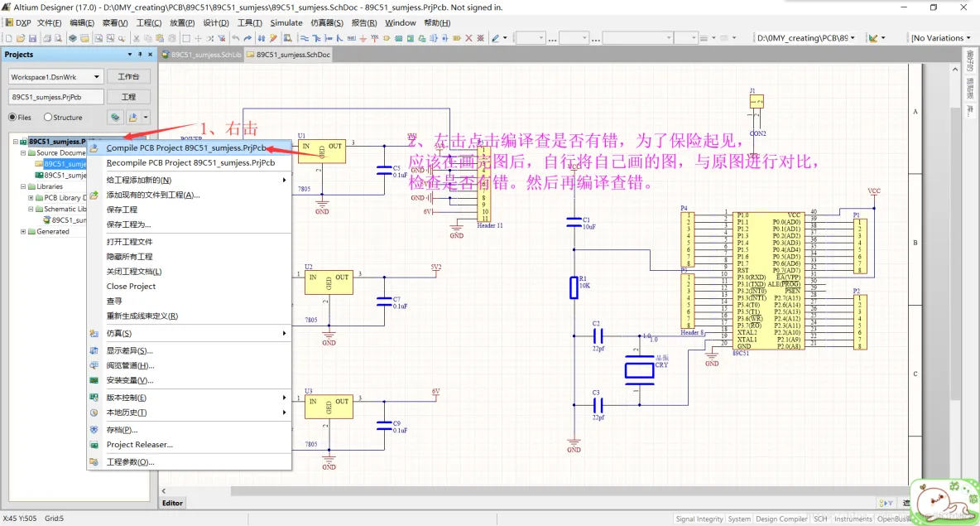Choose Compile PCB Project 89C51_sumjess.PrjPcb
Viewport: 980px width, 526px height.
coord(190,148)
